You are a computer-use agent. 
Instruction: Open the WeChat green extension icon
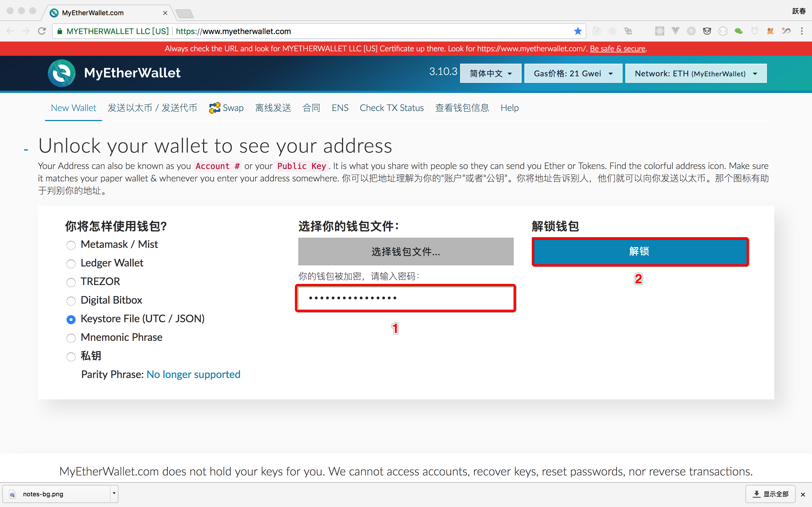(x=738, y=31)
